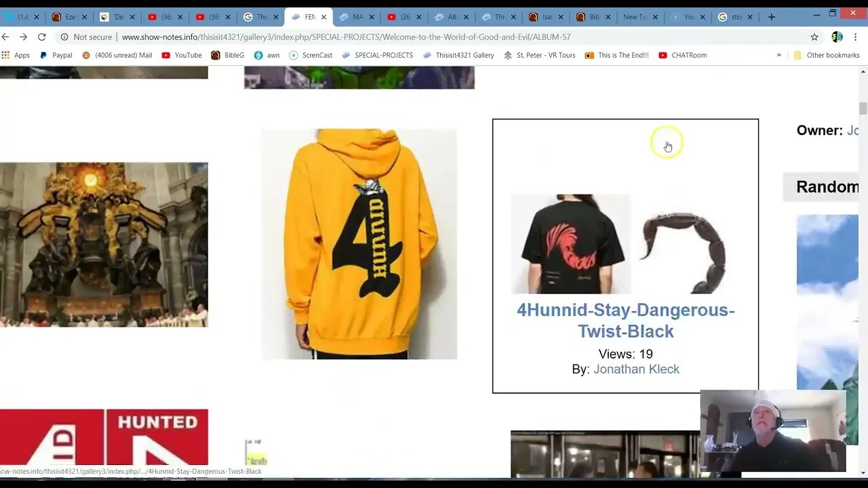This screenshot has width=868, height=488.
Task: Open the Chrome profile avatar
Action: point(837,37)
